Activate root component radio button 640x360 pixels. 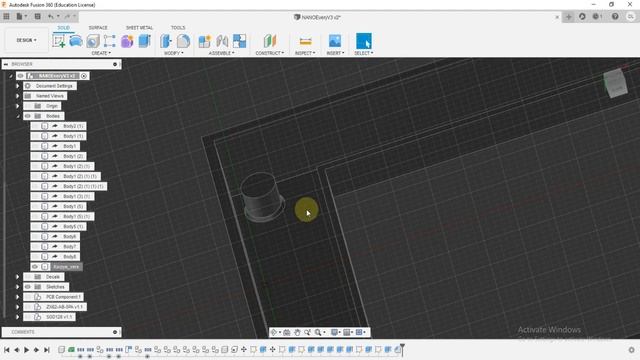pyautogui.click(x=84, y=76)
